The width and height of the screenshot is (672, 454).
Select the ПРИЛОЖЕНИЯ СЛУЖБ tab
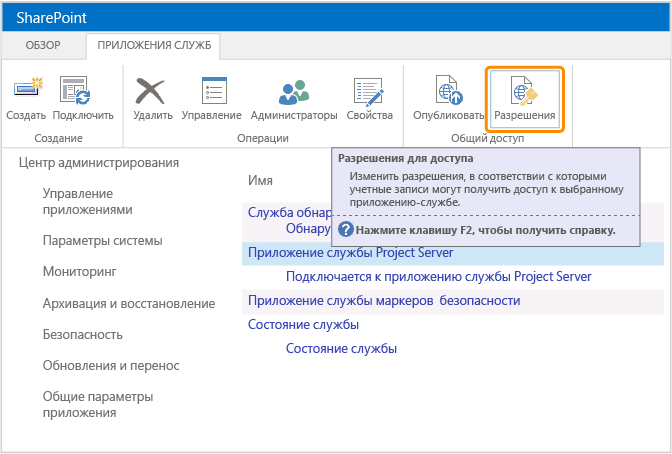154,45
